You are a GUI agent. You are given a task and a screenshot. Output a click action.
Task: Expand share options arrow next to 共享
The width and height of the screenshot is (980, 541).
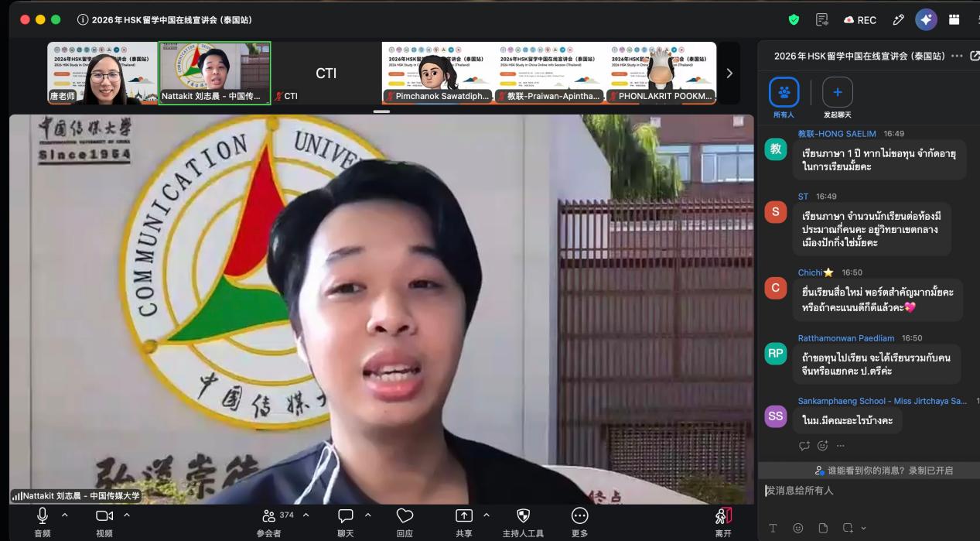click(x=487, y=515)
